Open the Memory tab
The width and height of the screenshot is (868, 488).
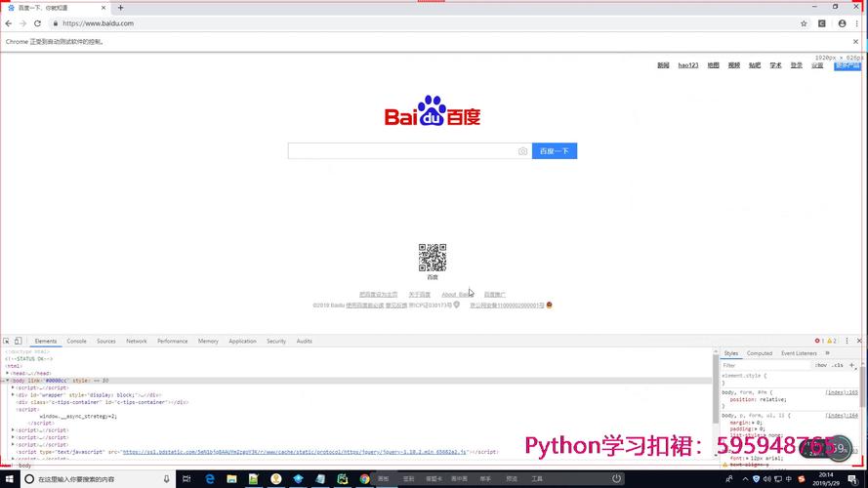[x=208, y=342]
